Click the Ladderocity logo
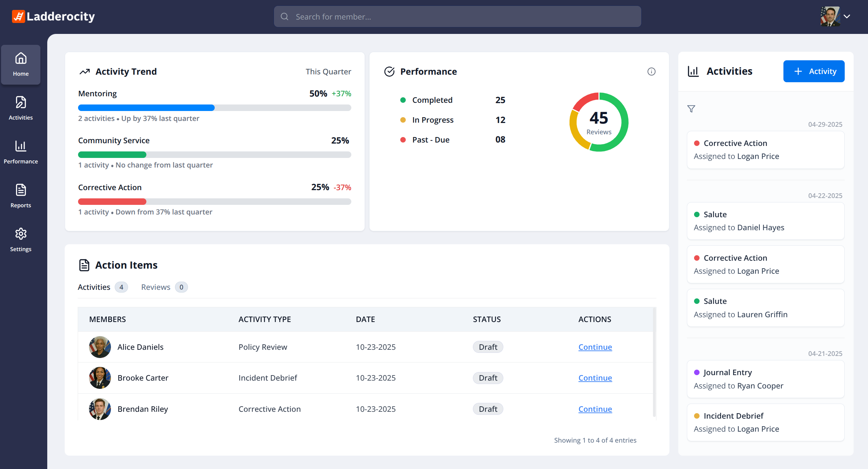This screenshot has height=469, width=868. click(53, 16)
